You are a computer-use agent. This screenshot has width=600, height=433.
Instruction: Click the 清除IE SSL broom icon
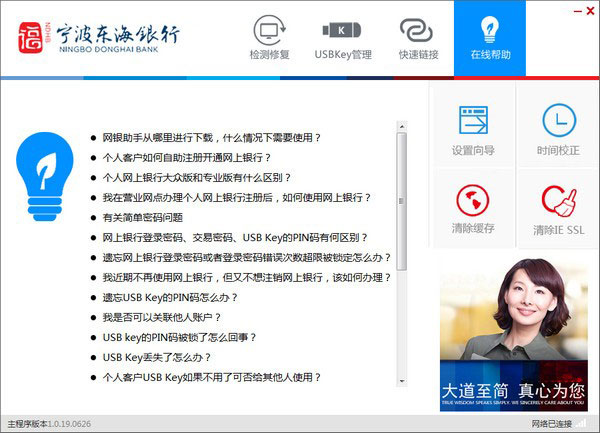[x=558, y=208]
